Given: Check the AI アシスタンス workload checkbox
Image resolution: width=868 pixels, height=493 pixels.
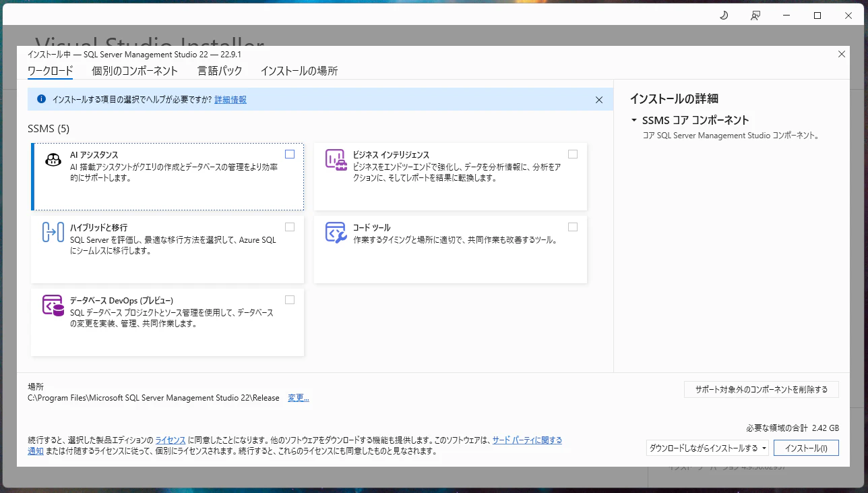Looking at the screenshot, I should [290, 154].
